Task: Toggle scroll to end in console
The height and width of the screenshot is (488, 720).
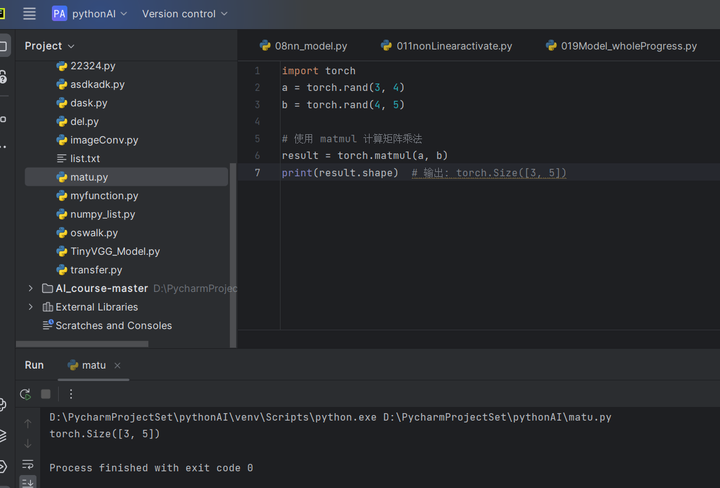Action: click(x=27, y=482)
